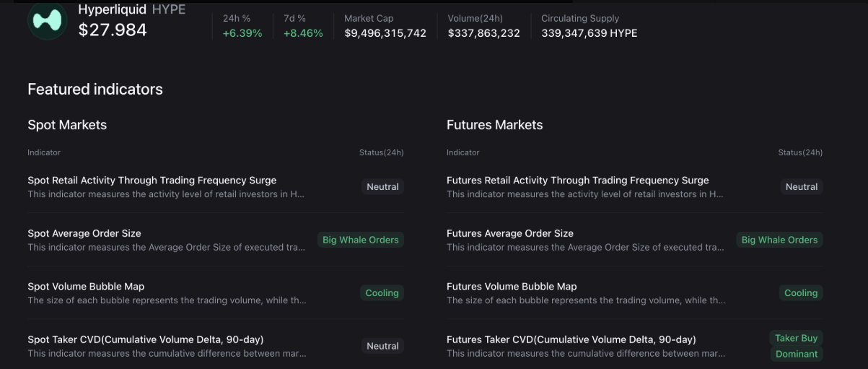Viewport: 868px width, 369px height.
Task: Click Big Whale Orders badge in Spot Markets
Action: [360, 240]
